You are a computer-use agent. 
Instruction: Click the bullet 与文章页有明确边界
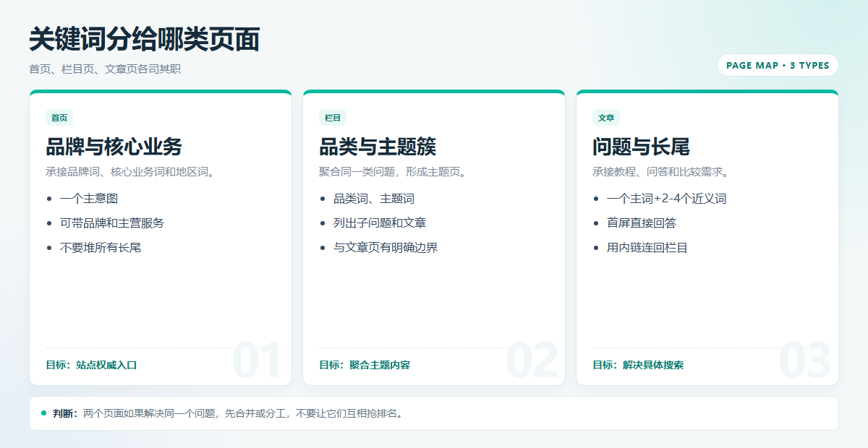tap(386, 247)
